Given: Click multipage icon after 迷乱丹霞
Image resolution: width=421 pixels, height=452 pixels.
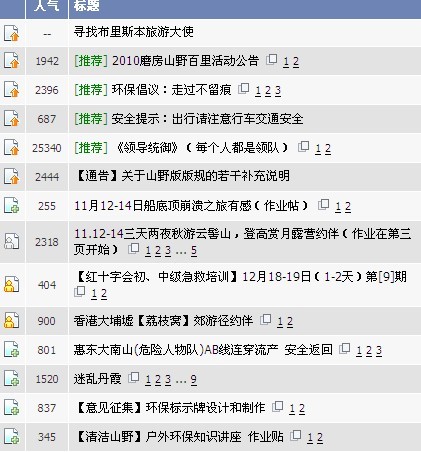Looking at the screenshot, I should 134,378.
